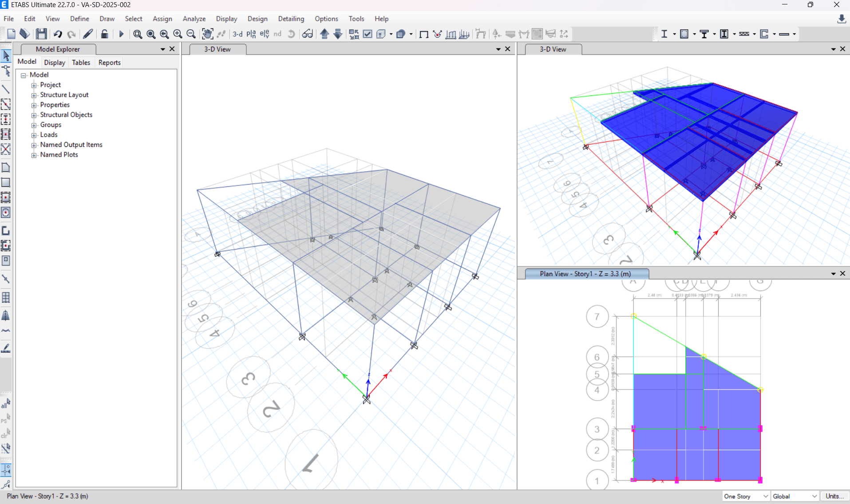Select the Draw Beam/Column line tool

(6, 89)
